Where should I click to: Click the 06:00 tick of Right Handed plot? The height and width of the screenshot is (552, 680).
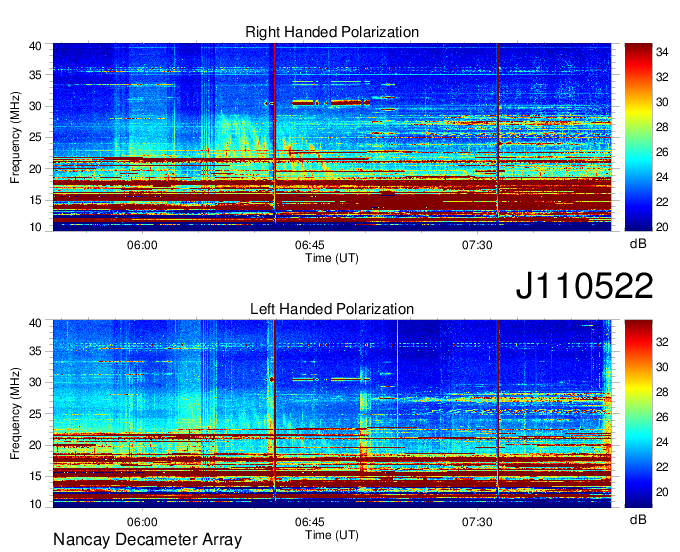pos(142,245)
